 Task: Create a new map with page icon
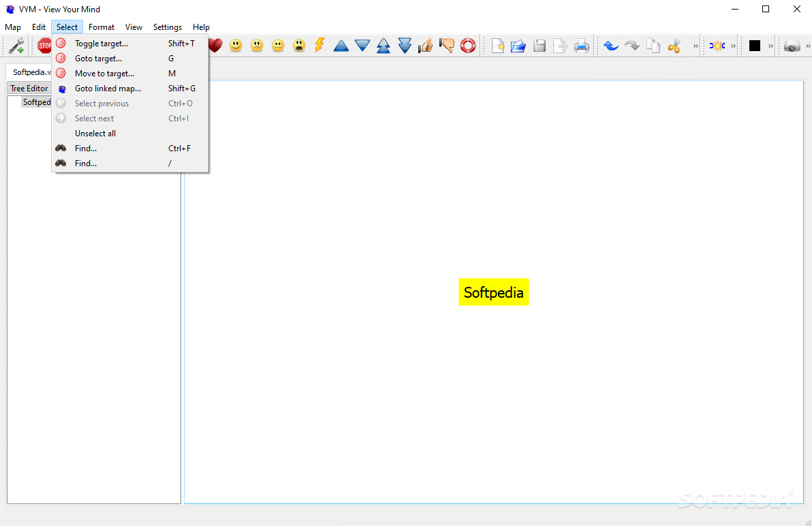tap(498, 46)
